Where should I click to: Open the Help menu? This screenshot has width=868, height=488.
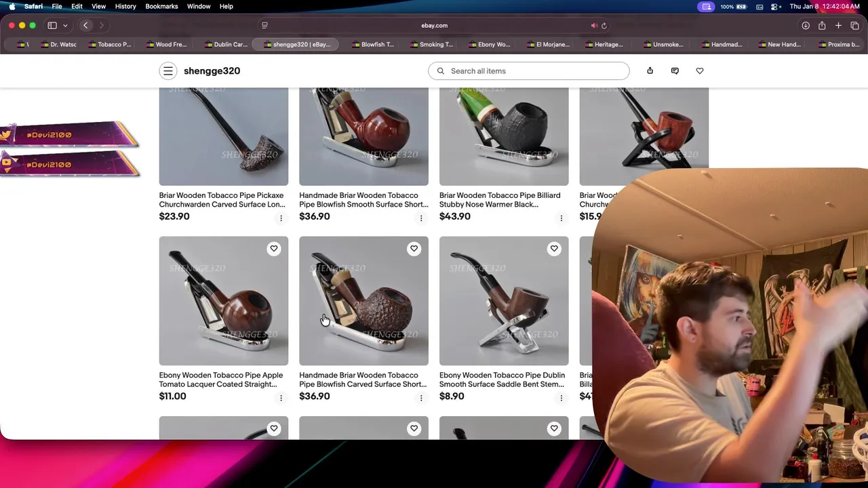coord(226,6)
